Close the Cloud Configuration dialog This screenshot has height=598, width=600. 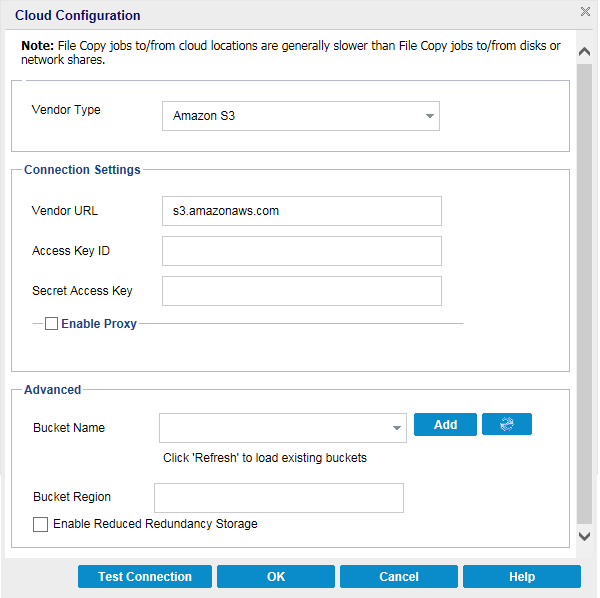(x=585, y=12)
